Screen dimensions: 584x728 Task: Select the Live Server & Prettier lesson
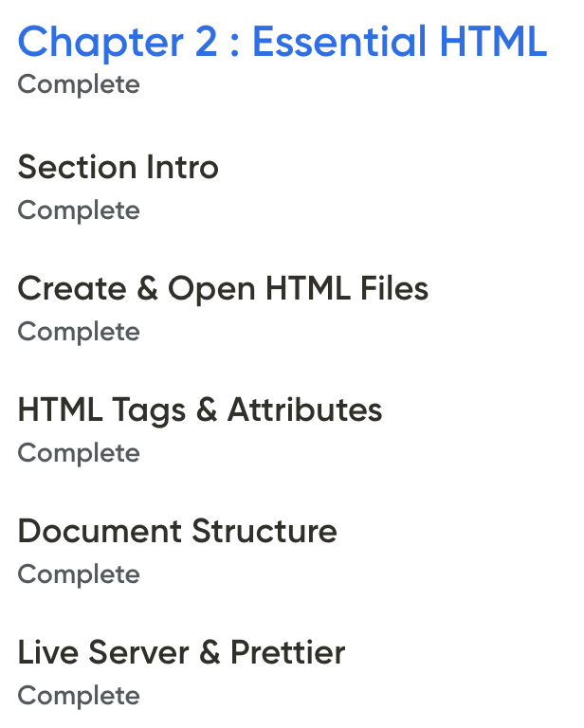coord(181,652)
